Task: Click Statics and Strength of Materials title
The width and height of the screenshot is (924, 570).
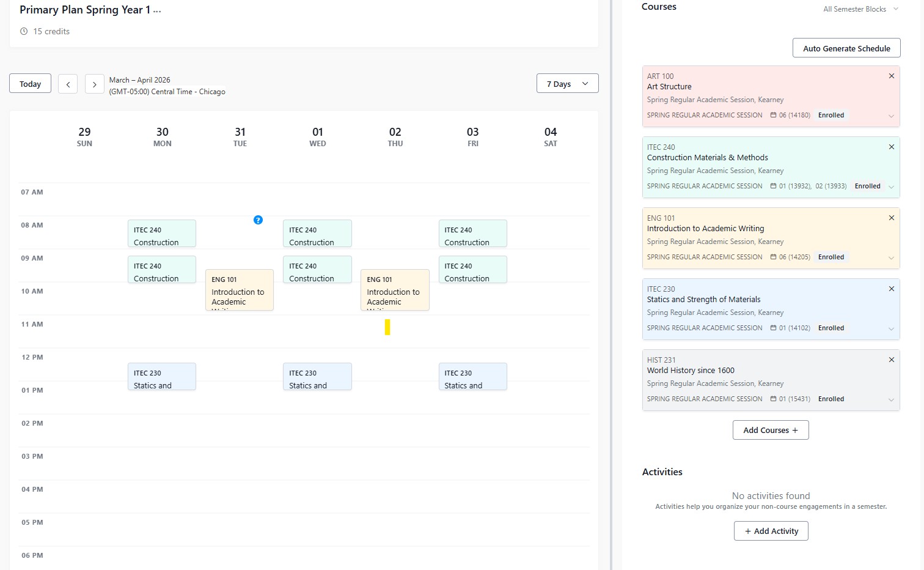Action: point(703,300)
